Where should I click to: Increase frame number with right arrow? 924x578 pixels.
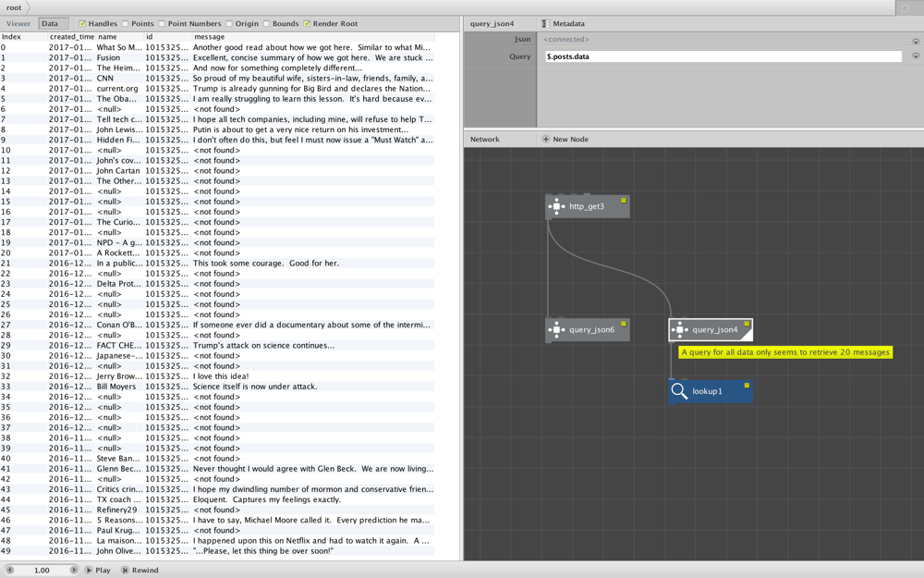[74, 571]
